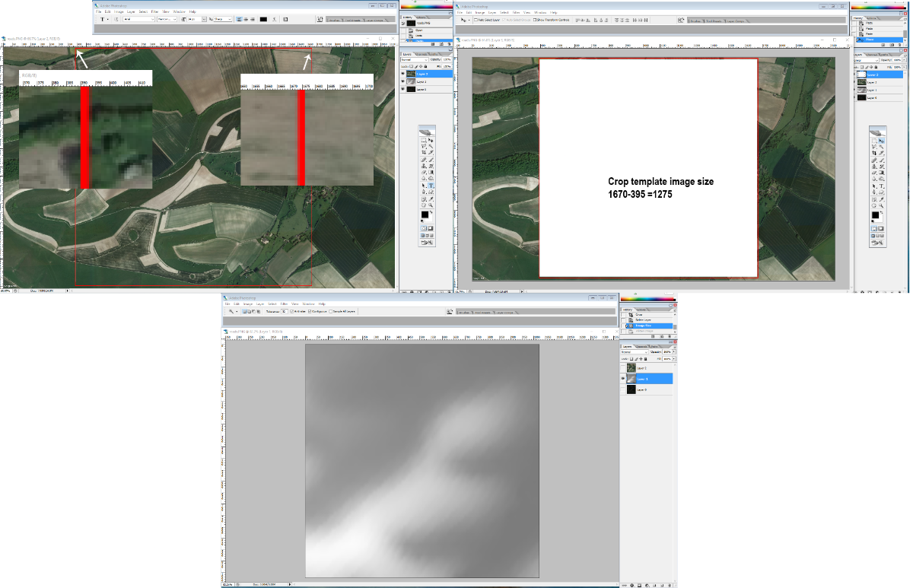Select the Image Size history state
This screenshot has width=913, height=588.
coord(643,326)
